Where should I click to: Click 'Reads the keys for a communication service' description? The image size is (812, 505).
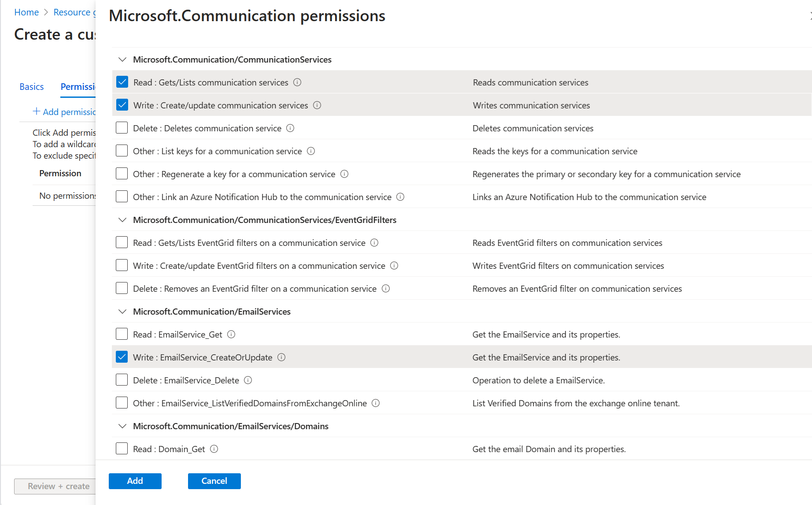(x=555, y=151)
